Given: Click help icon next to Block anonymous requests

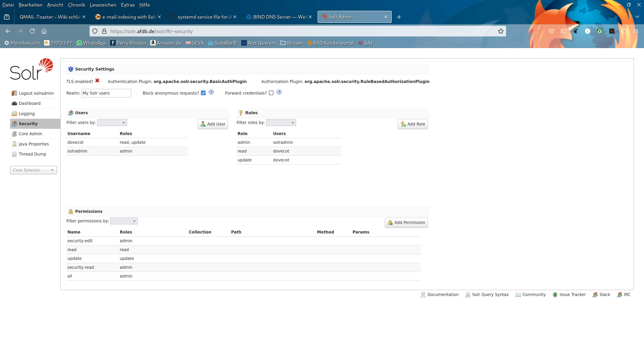Looking at the screenshot, I should click(x=211, y=92).
